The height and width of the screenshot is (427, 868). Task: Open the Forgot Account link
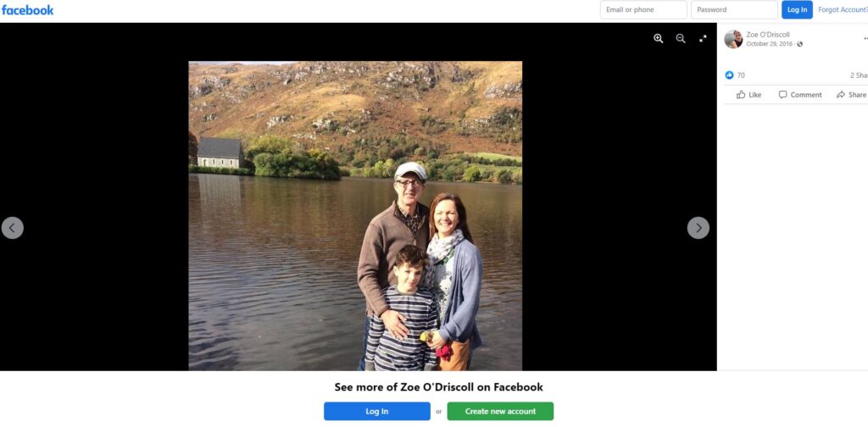coord(843,10)
